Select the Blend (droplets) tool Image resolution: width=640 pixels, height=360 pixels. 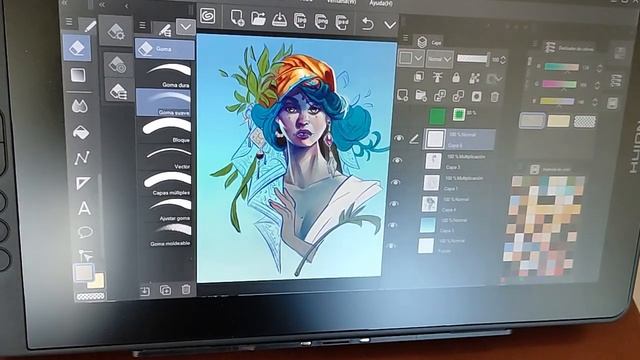[80, 107]
